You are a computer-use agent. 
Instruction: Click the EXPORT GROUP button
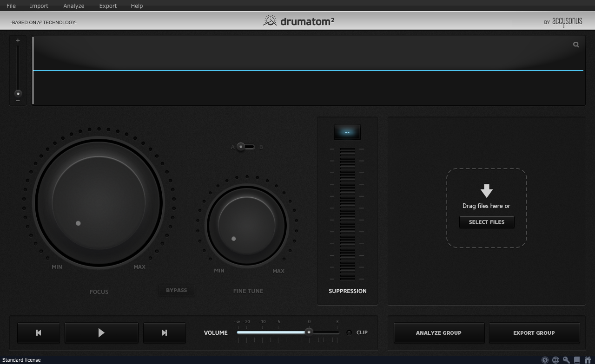(x=534, y=332)
